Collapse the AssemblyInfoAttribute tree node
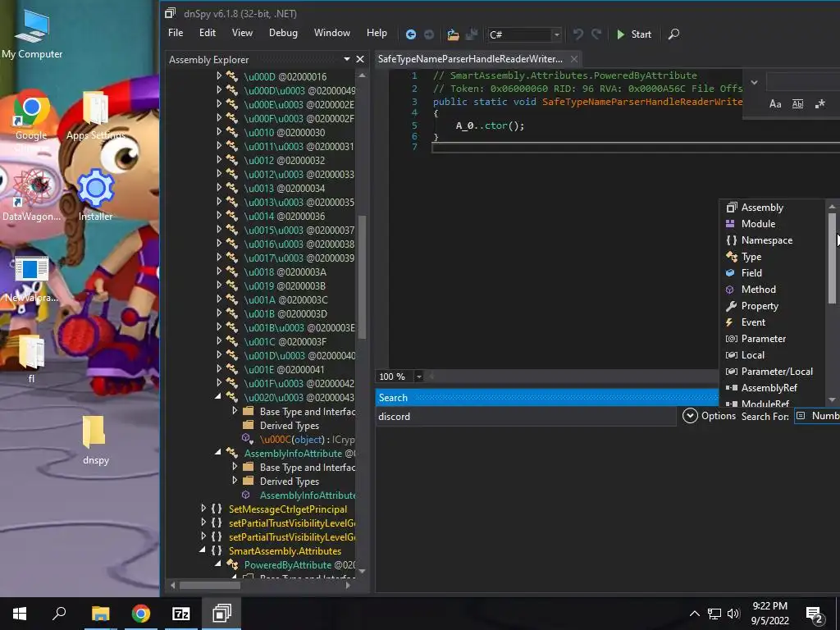This screenshot has width=840, height=630. (218, 453)
